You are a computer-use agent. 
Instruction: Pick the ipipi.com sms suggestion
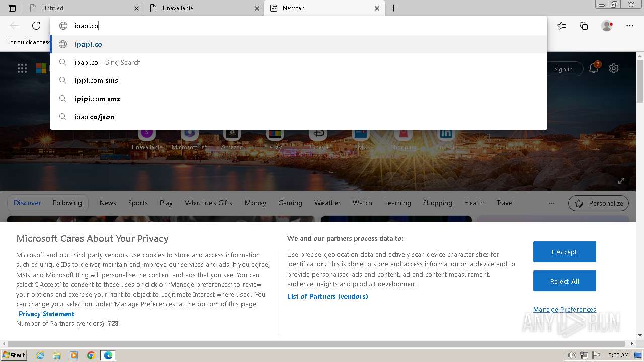click(x=298, y=99)
